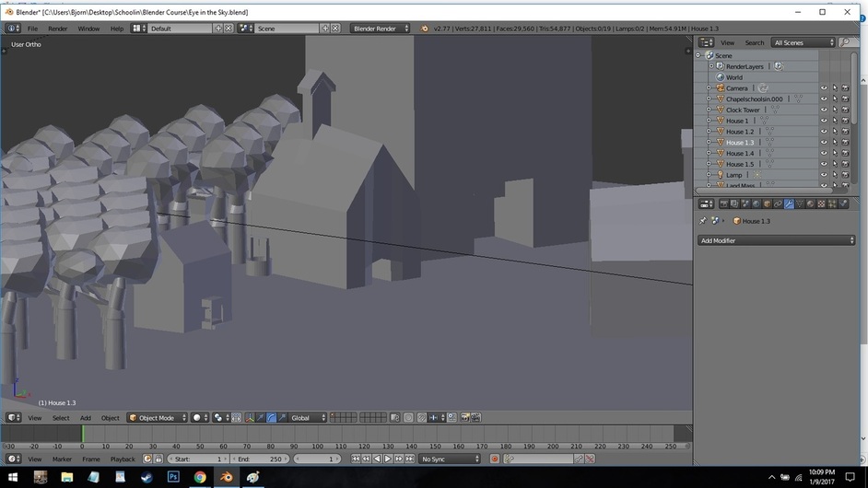This screenshot has width=868, height=488.
Task: Open the Modifiers wrench tab in Properties
Action: (789, 204)
